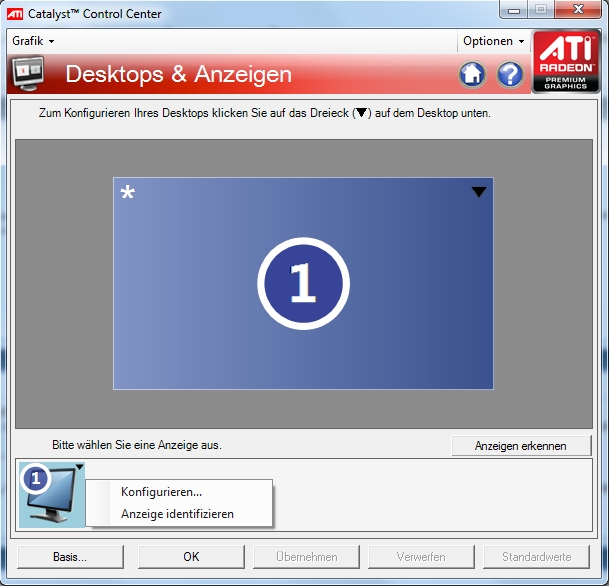
Task: Choose Konfigurieren... from the context menu
Action: 179,492
